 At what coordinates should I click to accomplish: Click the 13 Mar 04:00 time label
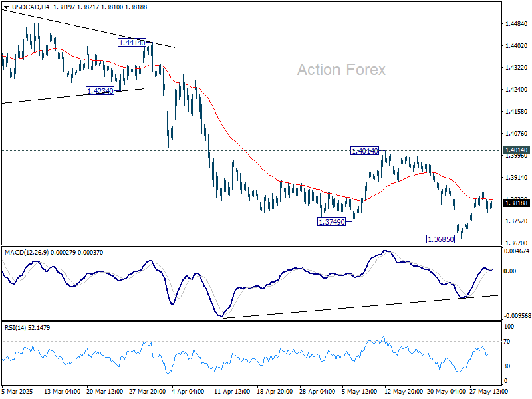[x=63, y=392]
